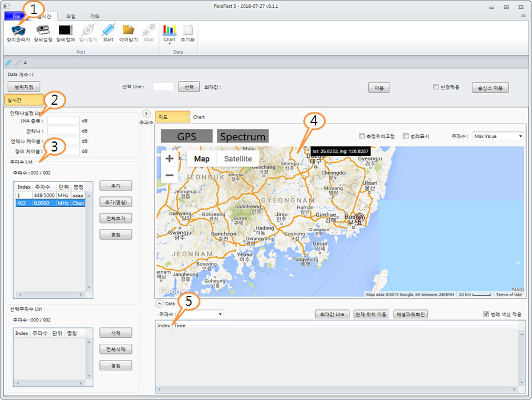
Task: Open the File menu
Action: point(16,16)
